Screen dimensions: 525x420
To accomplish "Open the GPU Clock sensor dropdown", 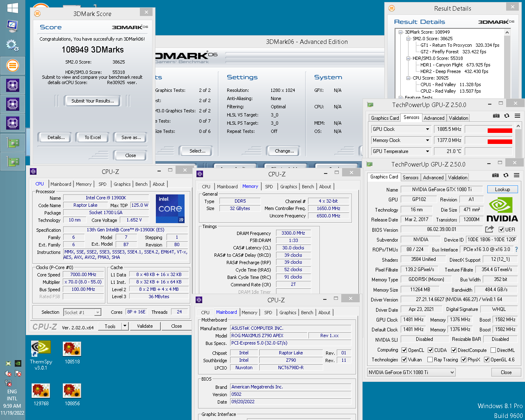I will pyautogui.click(x=427, y=129).
